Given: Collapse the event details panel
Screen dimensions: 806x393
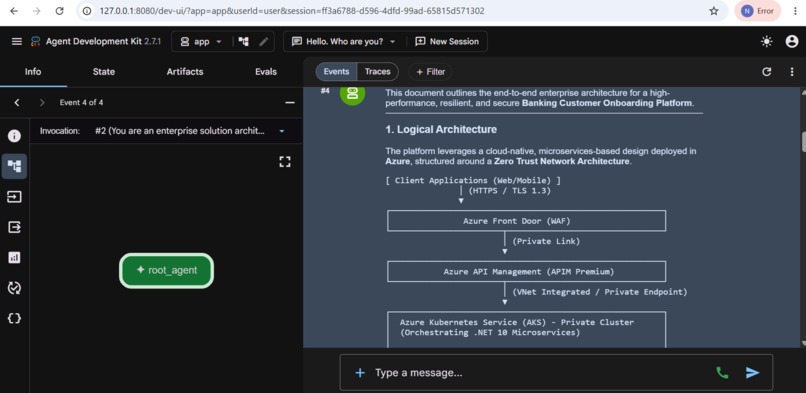Looking at the screenshot, I should tap(290, 103).
